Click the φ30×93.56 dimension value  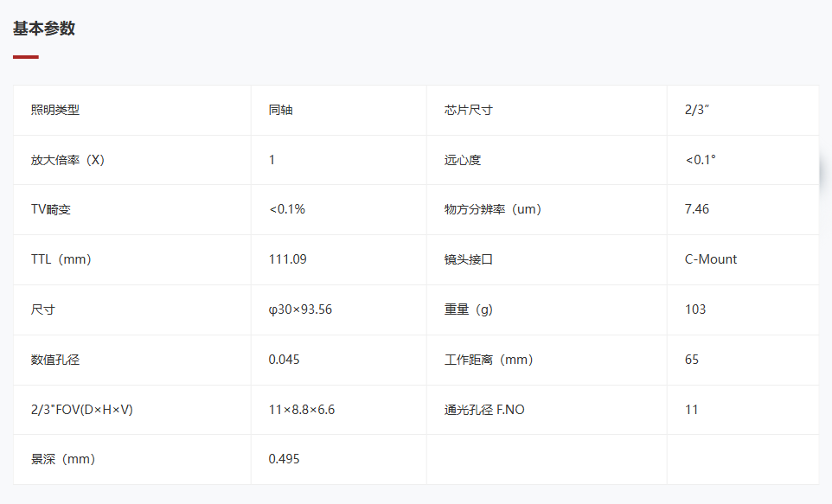coord(300,309)
